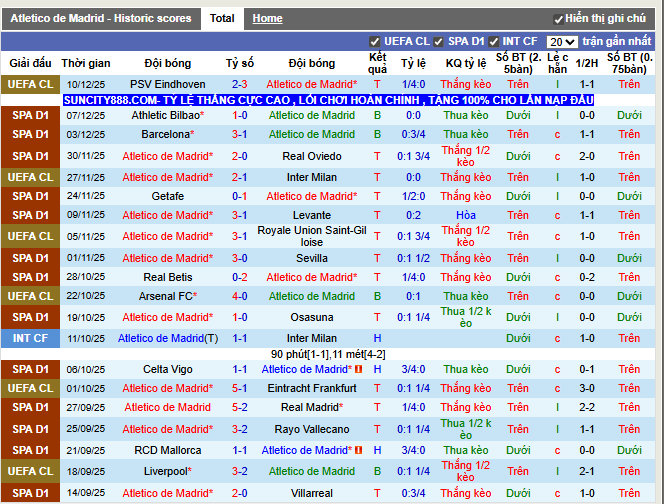The height and width of the screenshot is (504, 664).
Task: Click the Thời gian column header
Action: [x=86, y=64]
